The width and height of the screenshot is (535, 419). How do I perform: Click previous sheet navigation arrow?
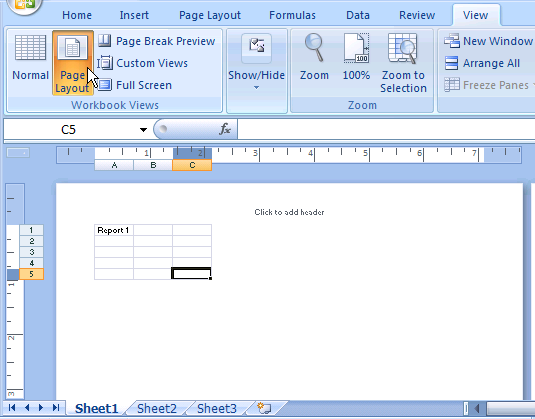[27, 407]
